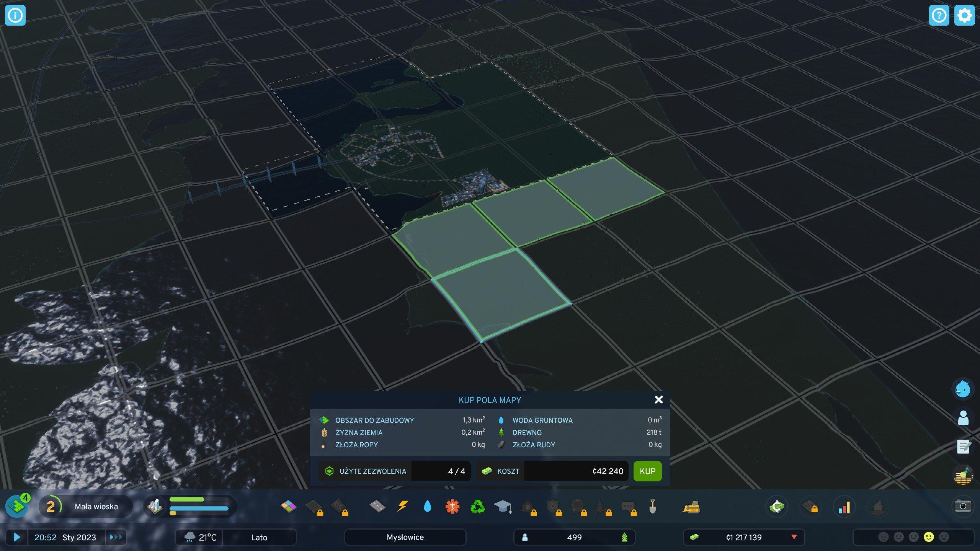Click the 20:52 Sty 2023 date display

(65, 537)
